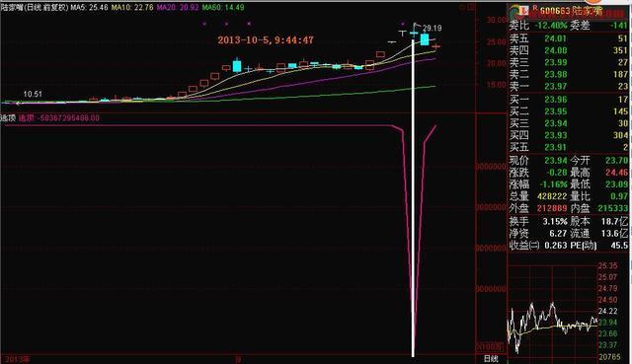Click the mini chart 20765 volume label
Screen dimensions: 632x364
click(609, 357)
